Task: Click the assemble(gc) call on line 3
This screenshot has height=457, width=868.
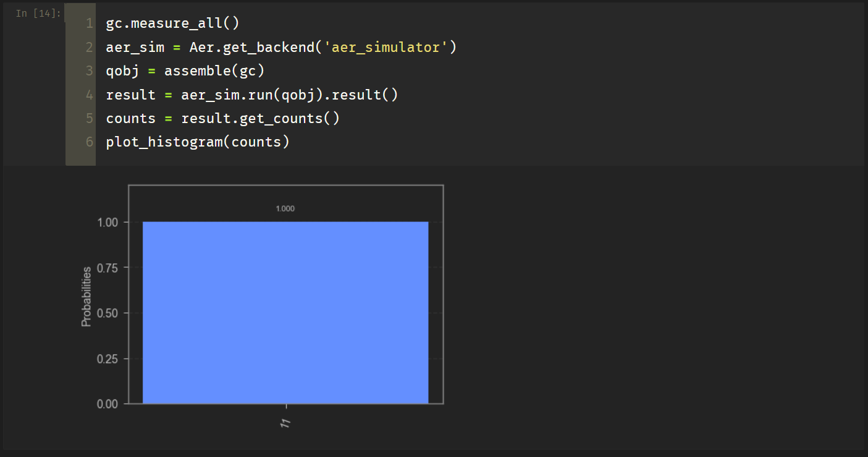Action: click(214, 71)
